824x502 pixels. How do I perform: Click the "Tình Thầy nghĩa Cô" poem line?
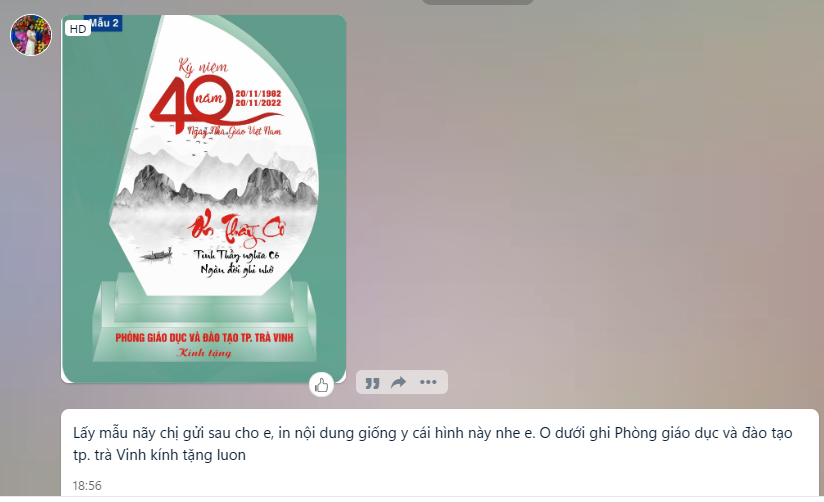click(x=236, y=255)
